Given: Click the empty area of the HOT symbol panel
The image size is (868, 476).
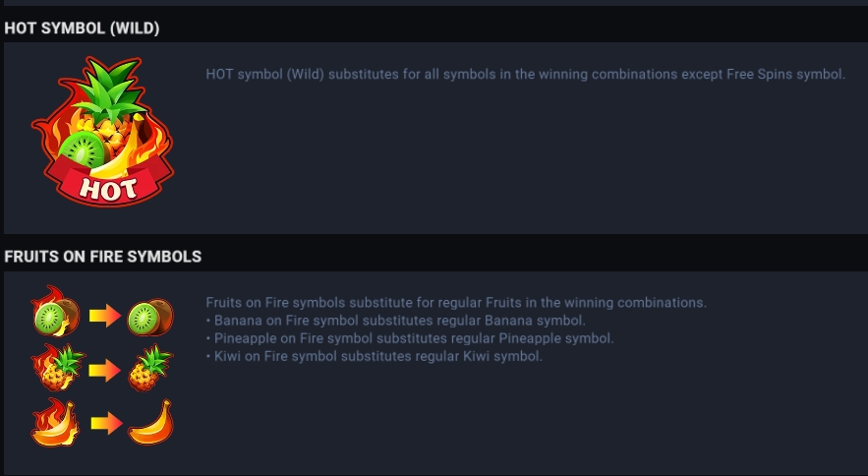Looking at the screenshot, I should (x=526, y=160).
